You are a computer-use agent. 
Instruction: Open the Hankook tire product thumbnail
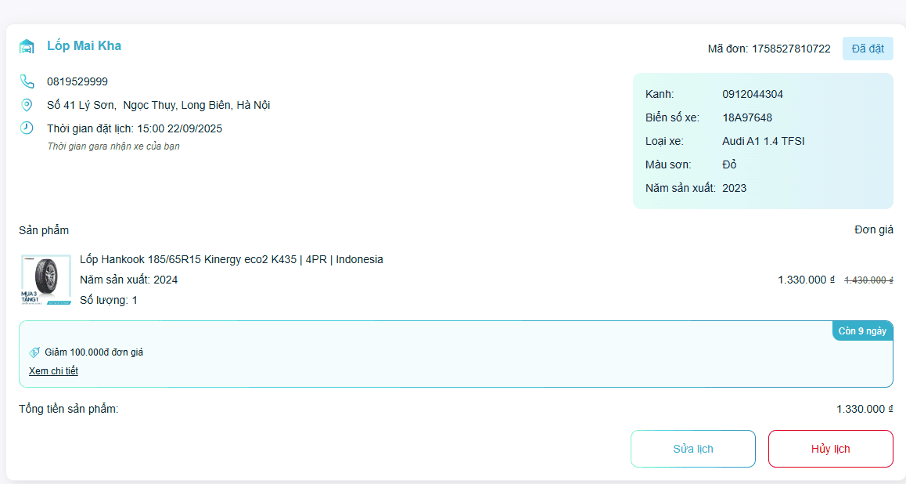(46, 280)
